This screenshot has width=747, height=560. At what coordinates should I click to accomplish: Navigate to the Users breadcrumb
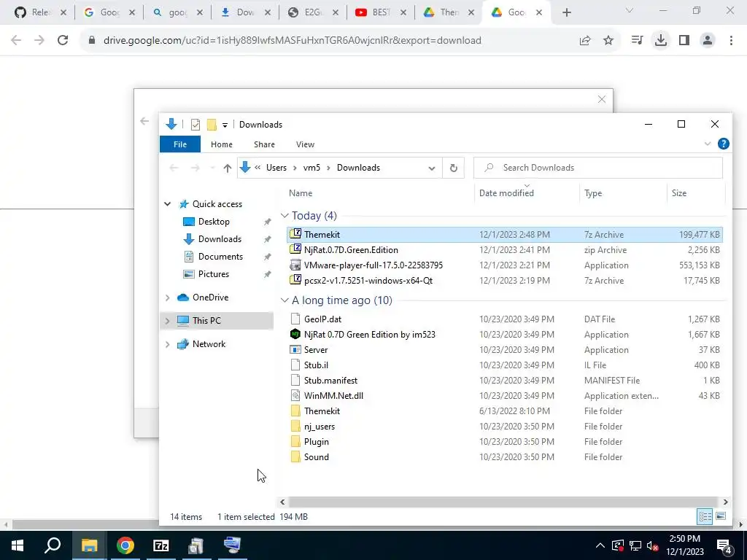click(276, 168)
